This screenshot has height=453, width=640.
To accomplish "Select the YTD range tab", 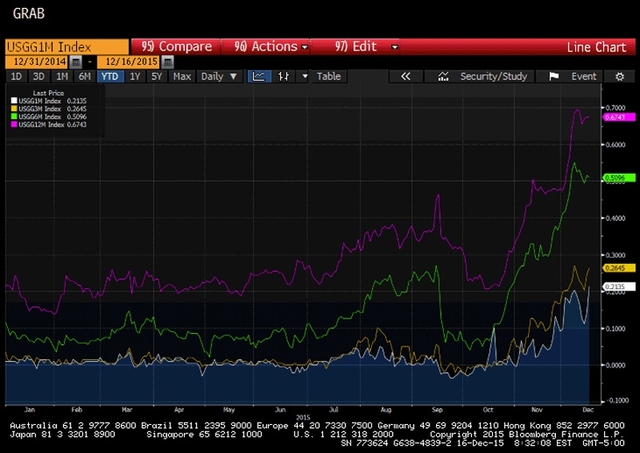I will [110, 76].
